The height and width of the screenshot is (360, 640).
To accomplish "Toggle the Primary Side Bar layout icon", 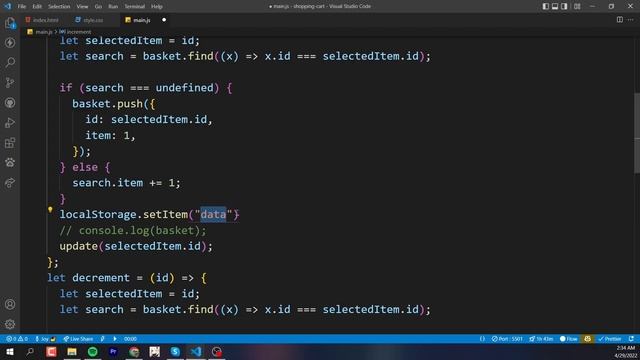I will click(545, 6).
